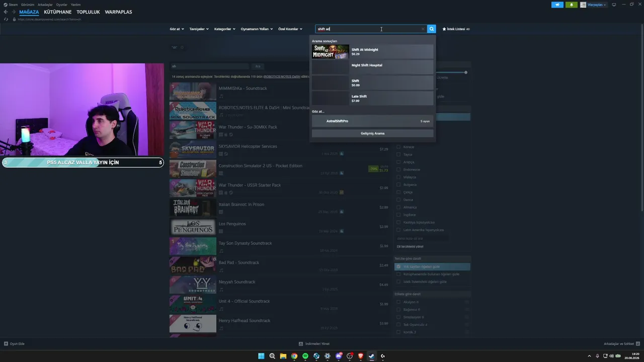This screenshot has height=362, width=644.
Task: Switch to the KÜTÜPHANE tab
Action: pyautogui.click(x=58, y=12)
